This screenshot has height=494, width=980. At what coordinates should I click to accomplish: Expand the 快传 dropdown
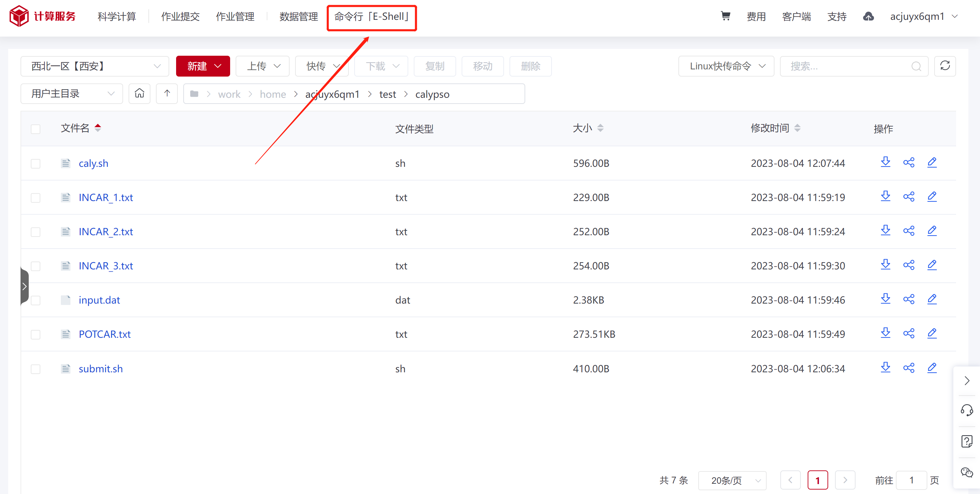tap(322, 66)
